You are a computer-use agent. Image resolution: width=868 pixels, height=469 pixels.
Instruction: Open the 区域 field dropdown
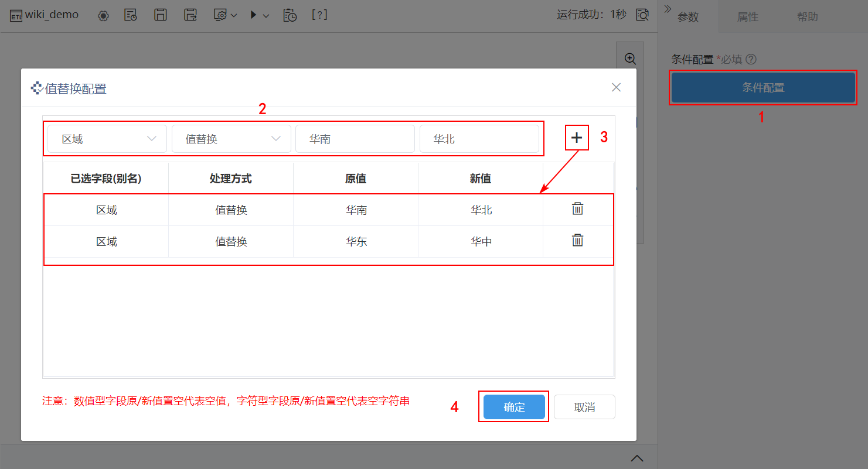coord(107,139)
